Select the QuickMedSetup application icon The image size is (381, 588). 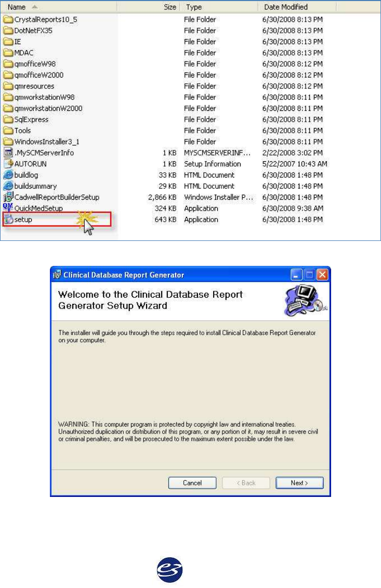pyautogui.click(x=8, y=208)
